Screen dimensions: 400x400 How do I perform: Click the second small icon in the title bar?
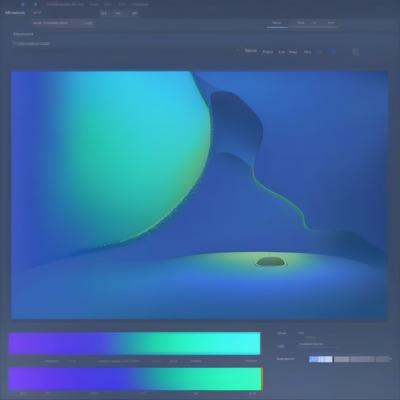[35, 4]
